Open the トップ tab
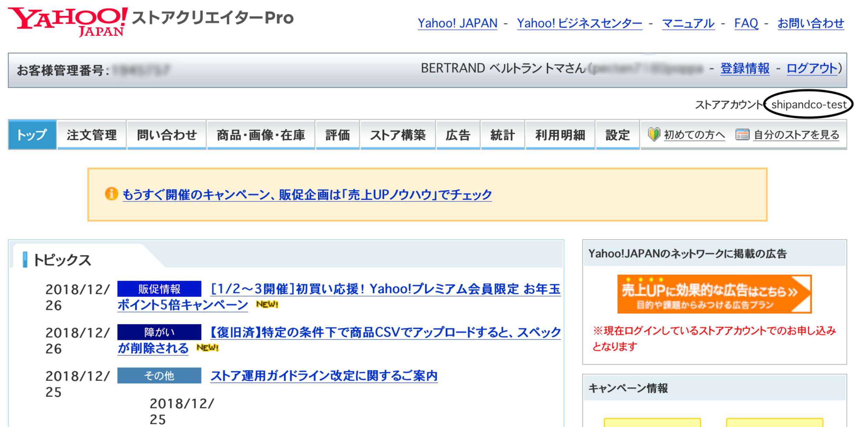This screenshot has height=427, width=868. [32, 135]
